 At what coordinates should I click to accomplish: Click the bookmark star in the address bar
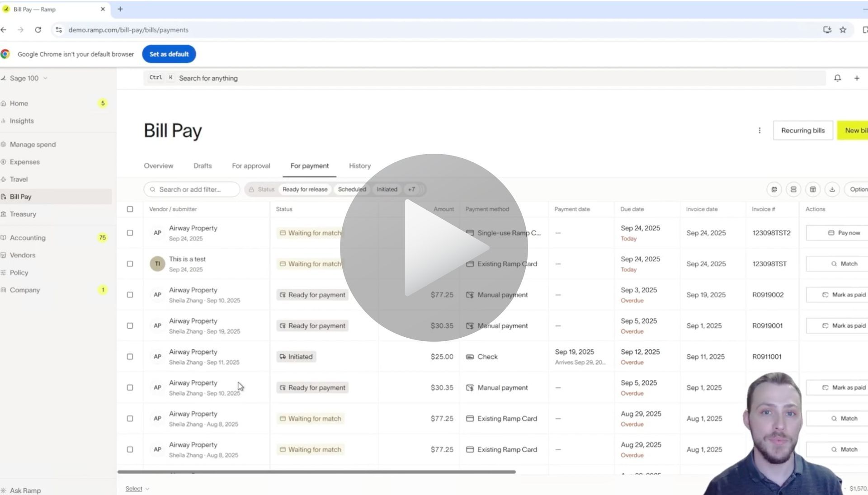click(843, 29)
